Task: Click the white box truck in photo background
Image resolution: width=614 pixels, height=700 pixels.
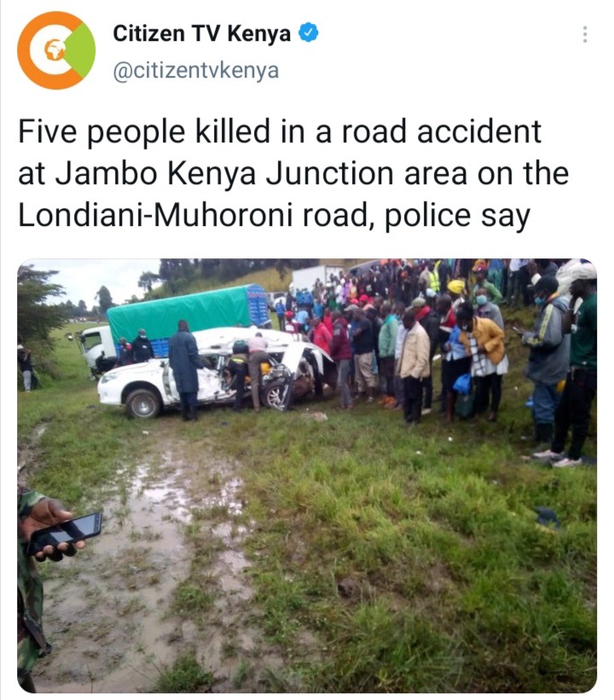Action: coord(316,277)
